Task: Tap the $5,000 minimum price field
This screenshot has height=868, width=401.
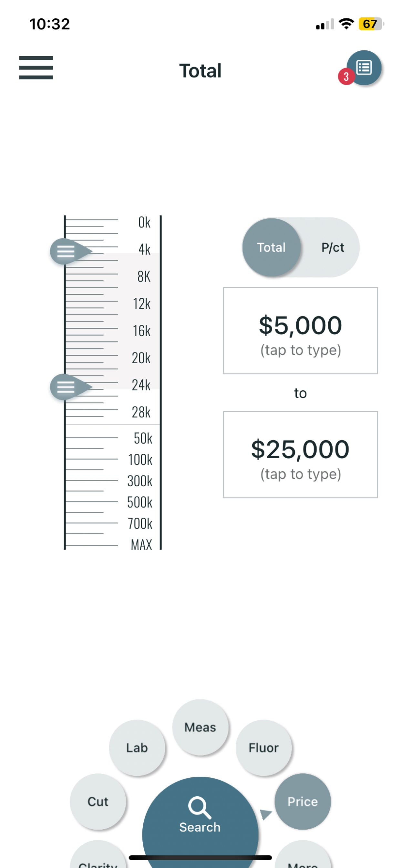Action: [300, 331]
